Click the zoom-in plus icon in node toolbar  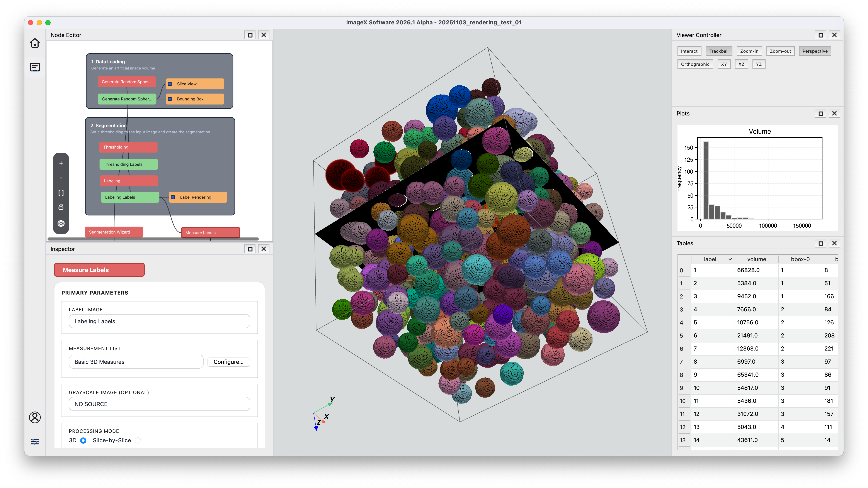pos(61,163)
